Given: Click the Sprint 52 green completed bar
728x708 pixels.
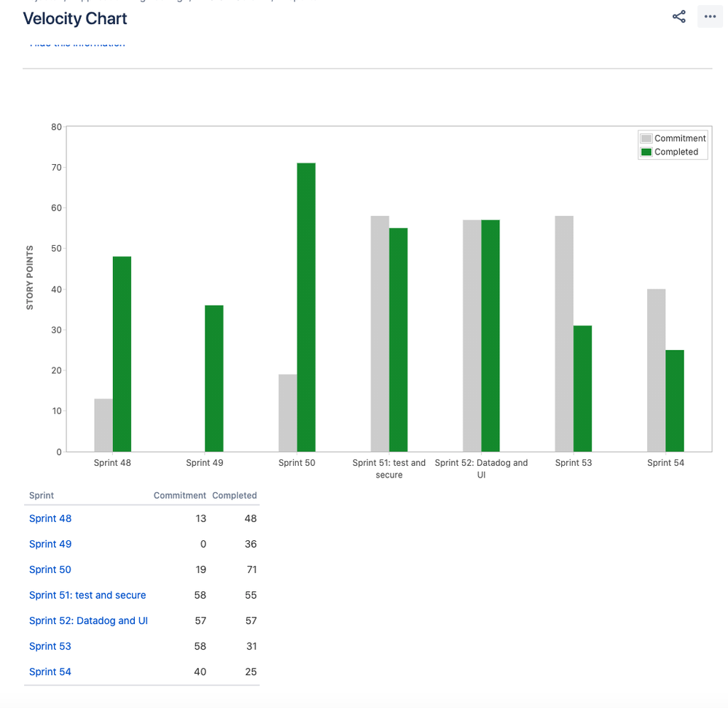Looking at the screenshot, I should [490, 335].
